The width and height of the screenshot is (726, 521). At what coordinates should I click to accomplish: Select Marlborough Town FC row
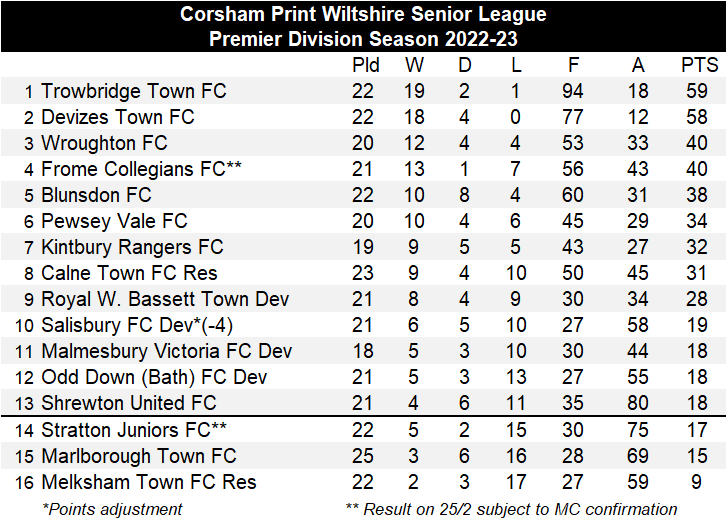tap(363, 456)
